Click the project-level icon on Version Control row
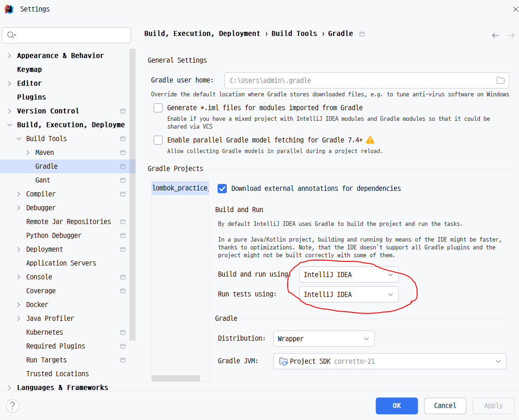Screen dimensions: 519x420 pyautogui.click(x=123, y=111)
